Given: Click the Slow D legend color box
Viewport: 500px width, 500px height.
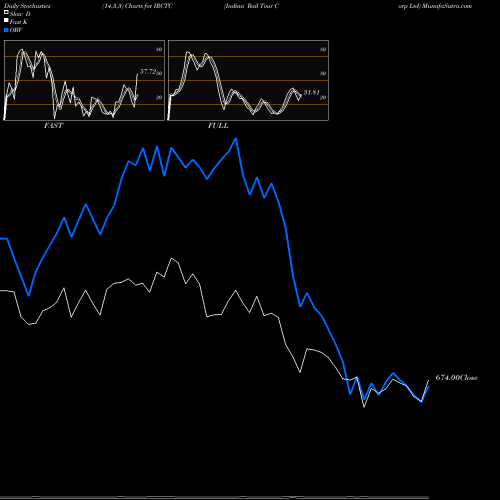Looking at the screenshot, I should pyautogui.click(x=6, y=13).
